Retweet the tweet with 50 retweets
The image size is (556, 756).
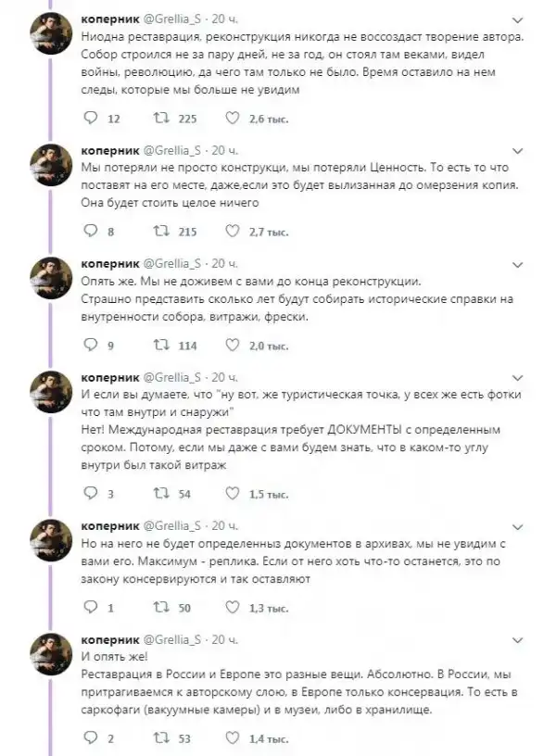pos(160,608)
